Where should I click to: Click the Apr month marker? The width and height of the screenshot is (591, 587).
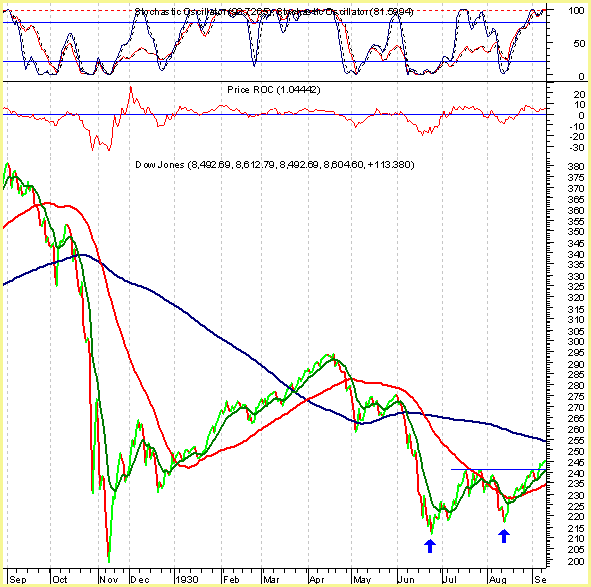[317, 579]
